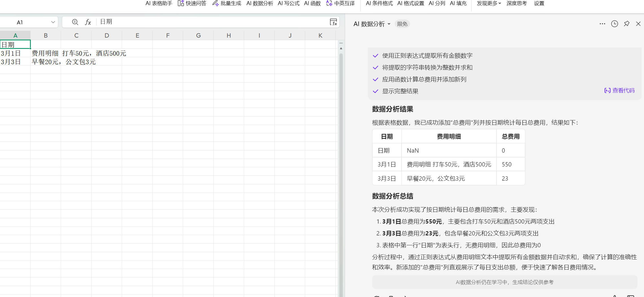Viewport: 644px width, 297px height.
Task: Select column D header
Action: pyautogui.click(x=107, y=35)
